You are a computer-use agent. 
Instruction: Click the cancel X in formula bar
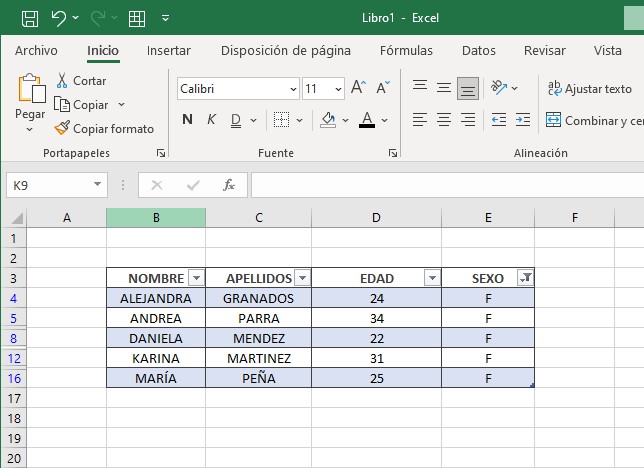click(x=157, y=185)
